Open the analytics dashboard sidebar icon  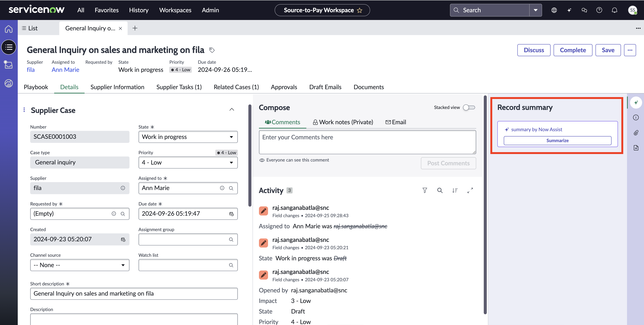click(x=9, y=83)
